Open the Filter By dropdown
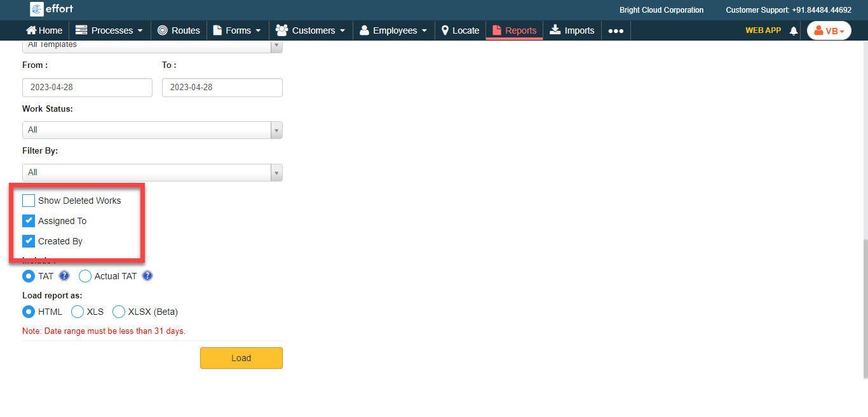Screen dimensions: 868x417 coord(152,172)
